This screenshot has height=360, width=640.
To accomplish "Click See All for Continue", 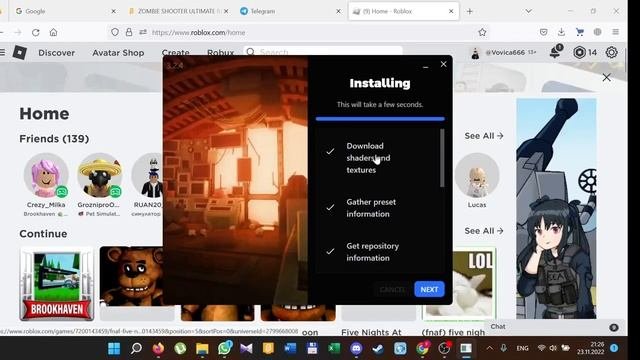I will point(484,231).
